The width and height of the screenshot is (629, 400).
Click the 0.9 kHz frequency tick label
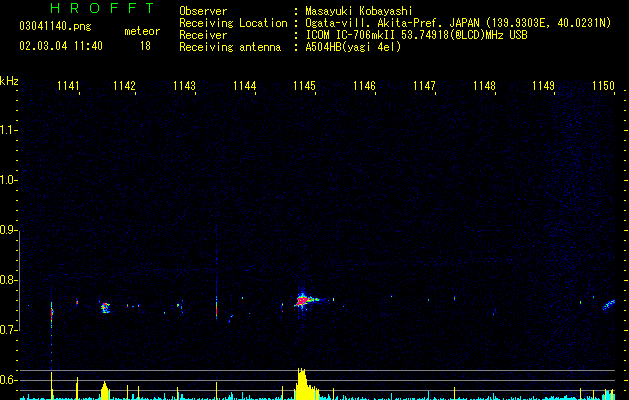9,230
